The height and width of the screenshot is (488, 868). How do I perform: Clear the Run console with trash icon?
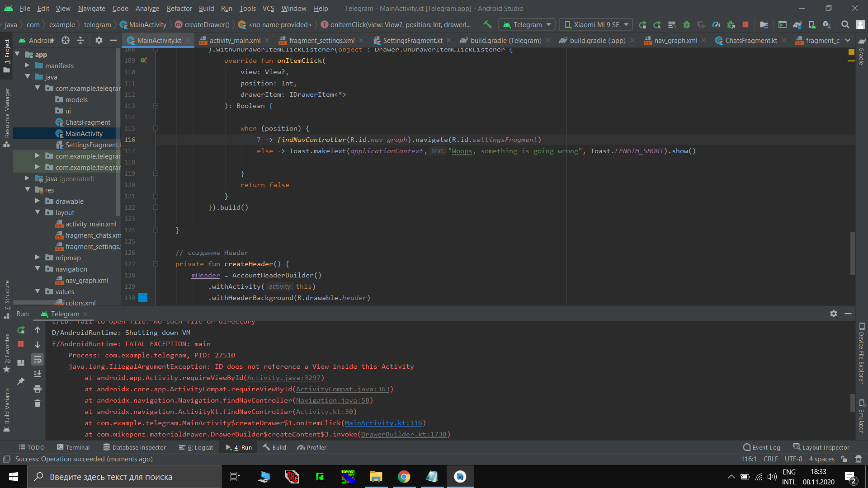pyautogui.click(x=38, y=403)
